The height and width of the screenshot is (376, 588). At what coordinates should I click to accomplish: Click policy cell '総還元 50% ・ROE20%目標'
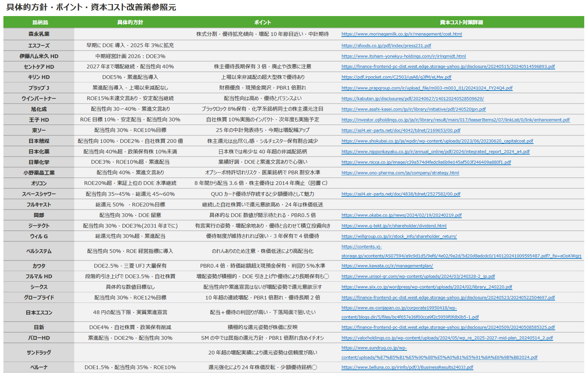pyautogui.click(x=130, y=205)
